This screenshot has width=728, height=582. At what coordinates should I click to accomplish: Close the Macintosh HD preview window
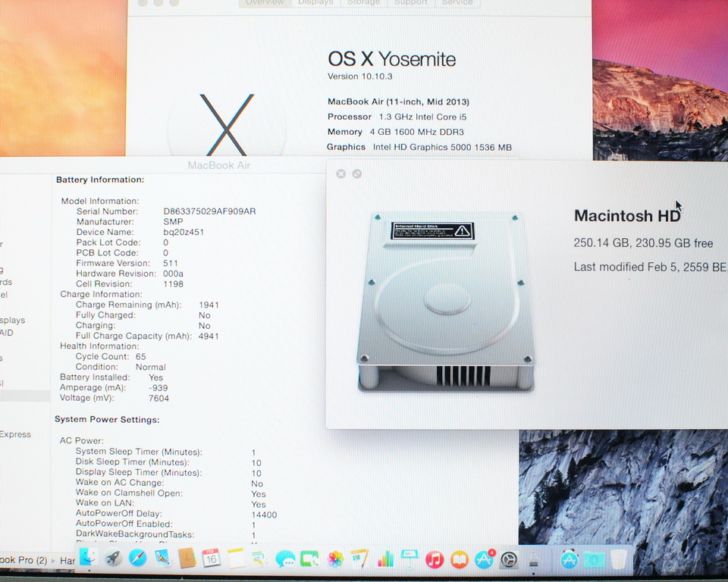pyautogui.click(x=340, y=174)
